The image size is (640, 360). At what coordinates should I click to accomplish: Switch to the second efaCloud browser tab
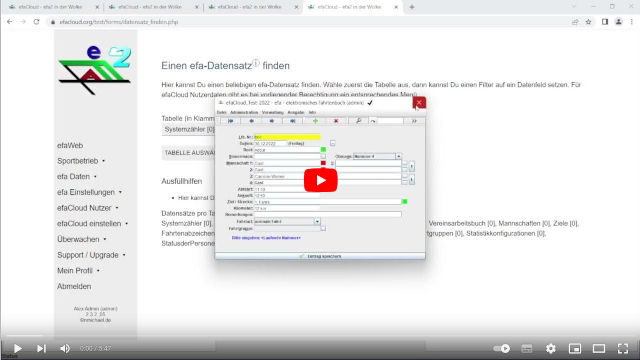click(x=152, y=7)
